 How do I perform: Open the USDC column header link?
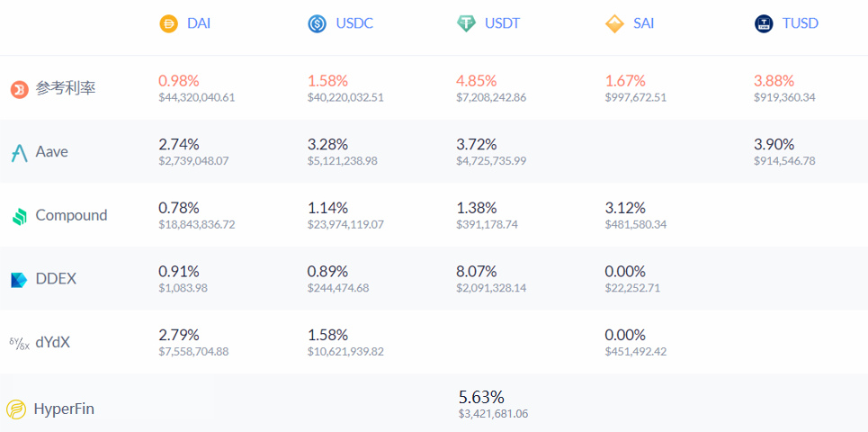tap(354, 23)
